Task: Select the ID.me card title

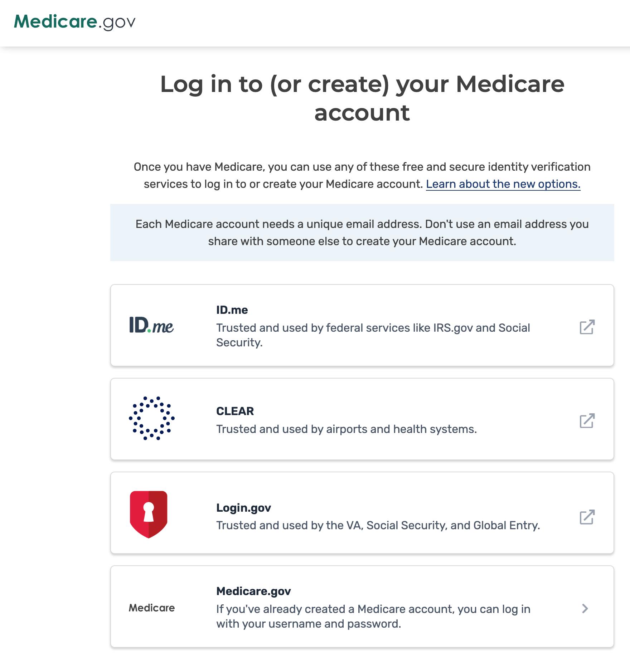Action: [232, 310]
